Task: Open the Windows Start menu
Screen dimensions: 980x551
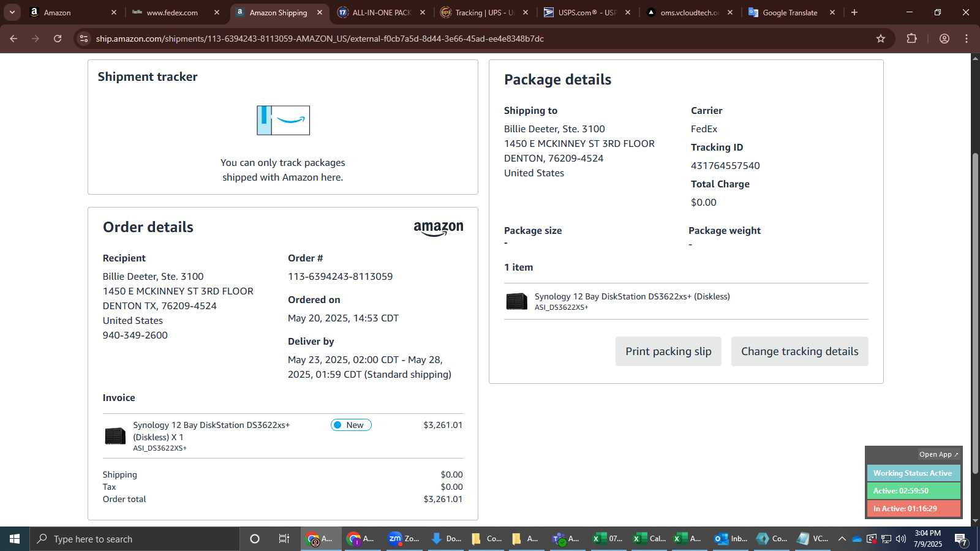Action: tap(15, 539)
